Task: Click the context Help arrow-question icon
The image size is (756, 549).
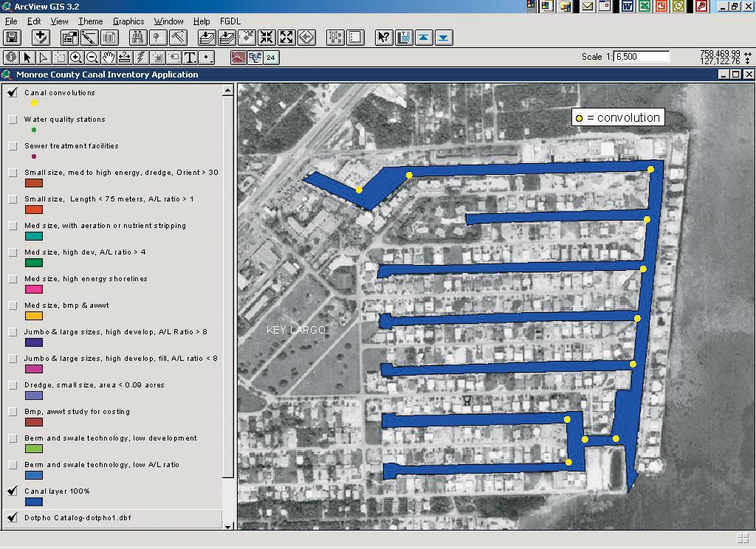Action: [x=384, y=37]
